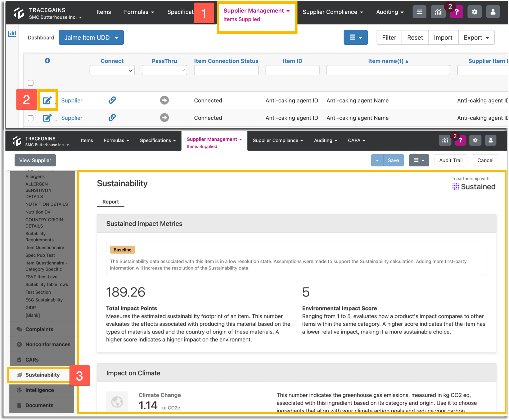Click the chain link icon in the first row
Image resolution: width=509 pixels, height=420 pixels.
(112, 100)
